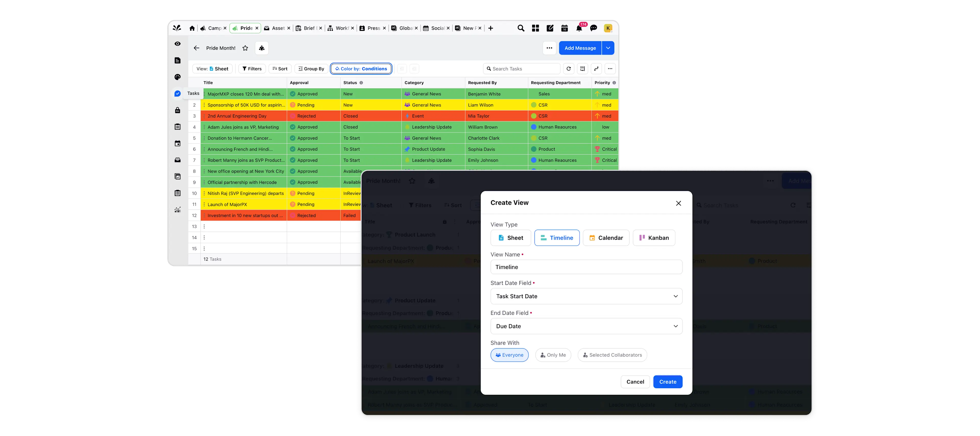Image resolution: width=980 pixels, height=436 pixels.
Task: Select the Only Me share option
Action: pyautogui.click(x=553, y=355)
